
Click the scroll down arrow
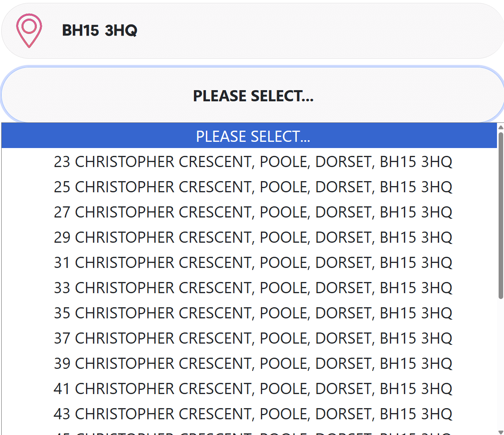500,431
